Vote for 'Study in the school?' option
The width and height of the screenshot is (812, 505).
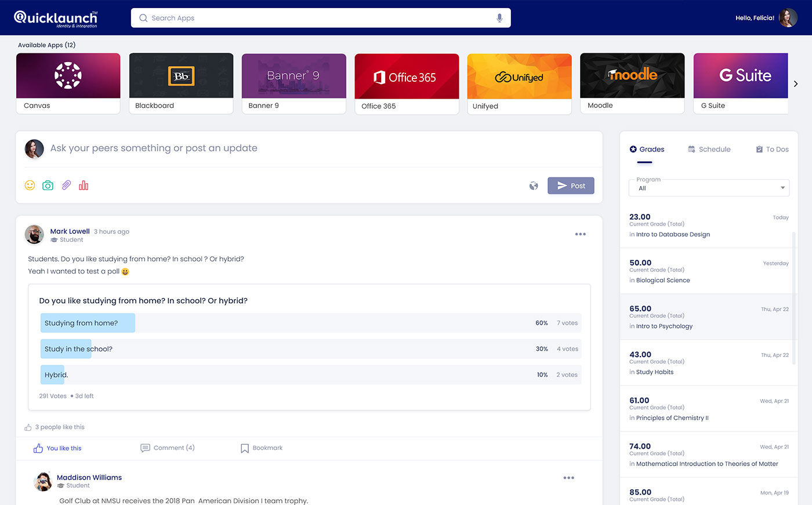(311, 349)
